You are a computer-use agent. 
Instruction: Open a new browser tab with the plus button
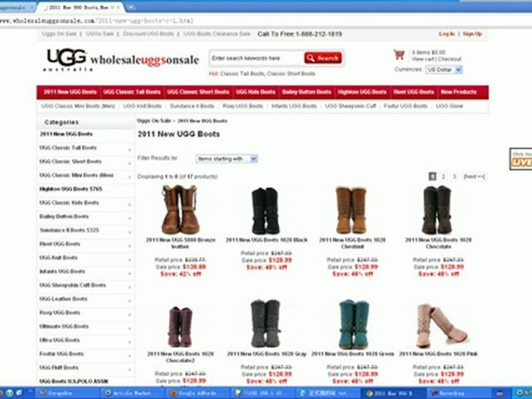tap(130, 7)
